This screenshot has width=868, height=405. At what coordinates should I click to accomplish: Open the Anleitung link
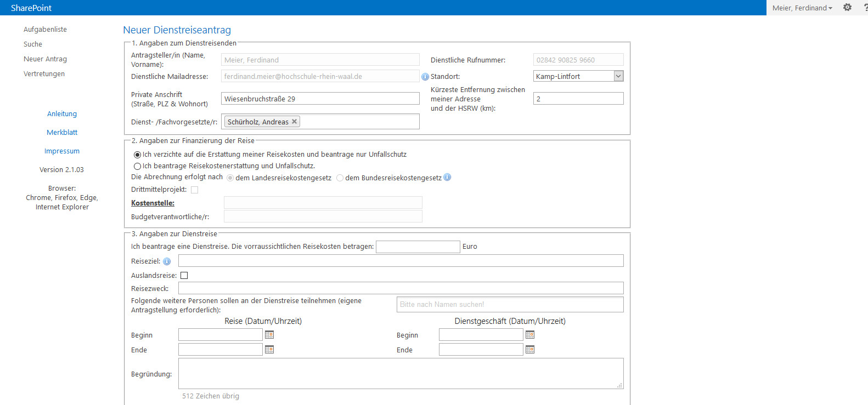point(62,114)
